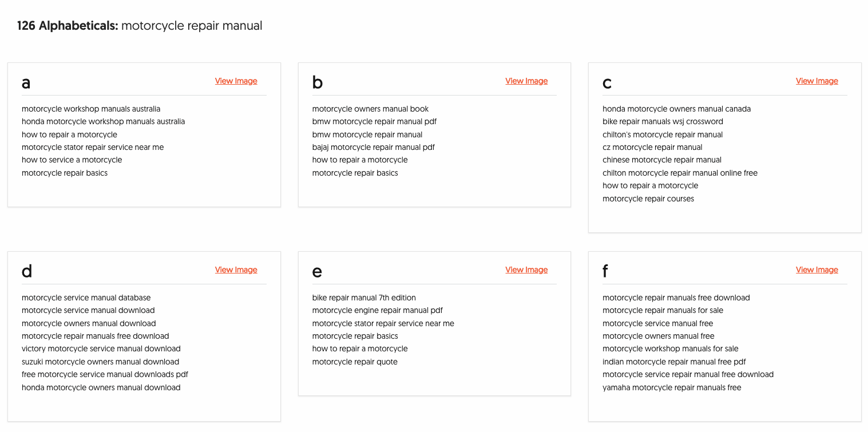Open View Image link in card a

point(236,81)
